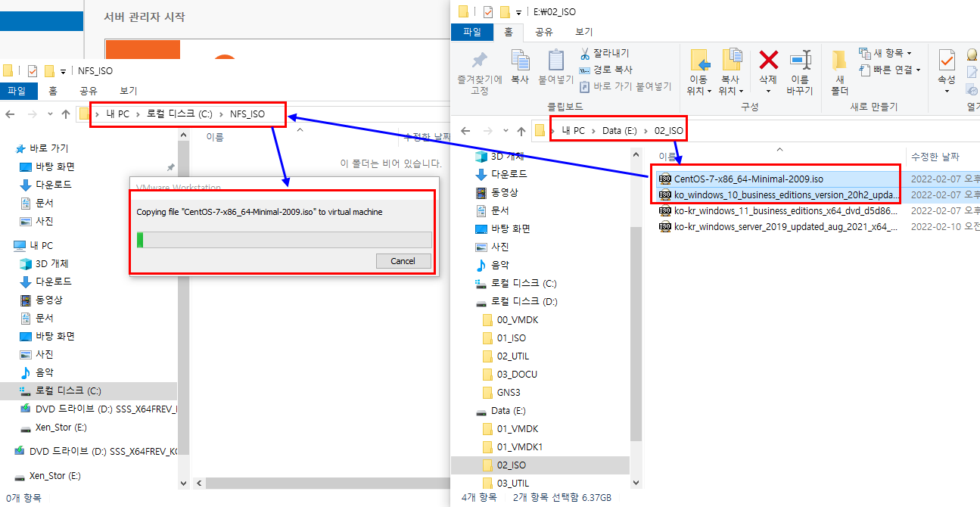This screenshot has width=980, height=507.
Task: Open quick access toolbar dropdown in E:\02_ISO window
Action: [x=518, y=12]
